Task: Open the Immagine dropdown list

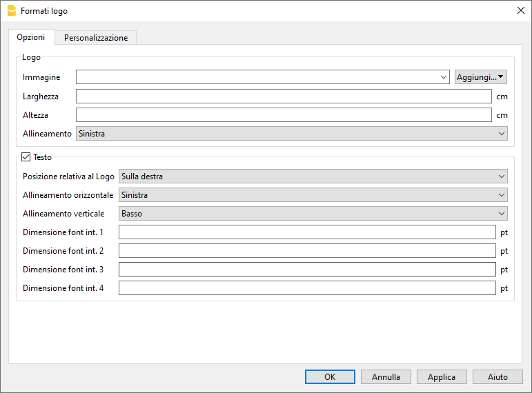Action: click(263, 77)
